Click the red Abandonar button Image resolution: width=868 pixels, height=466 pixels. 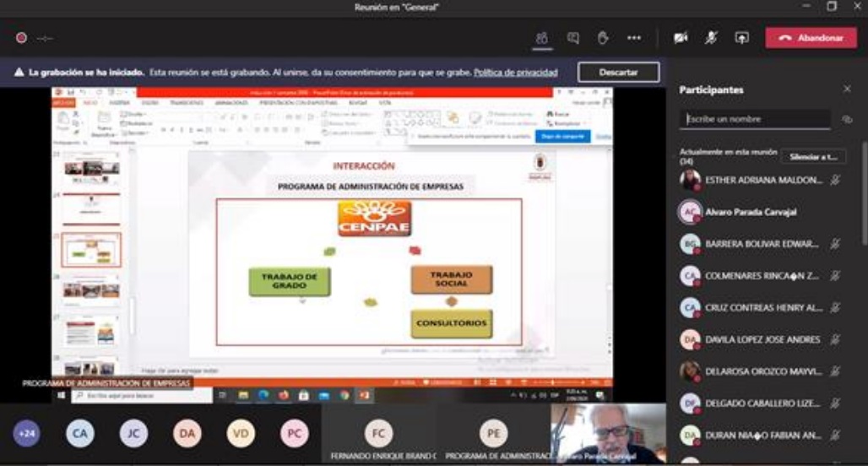pyautogui.click(x=811, y=38)
